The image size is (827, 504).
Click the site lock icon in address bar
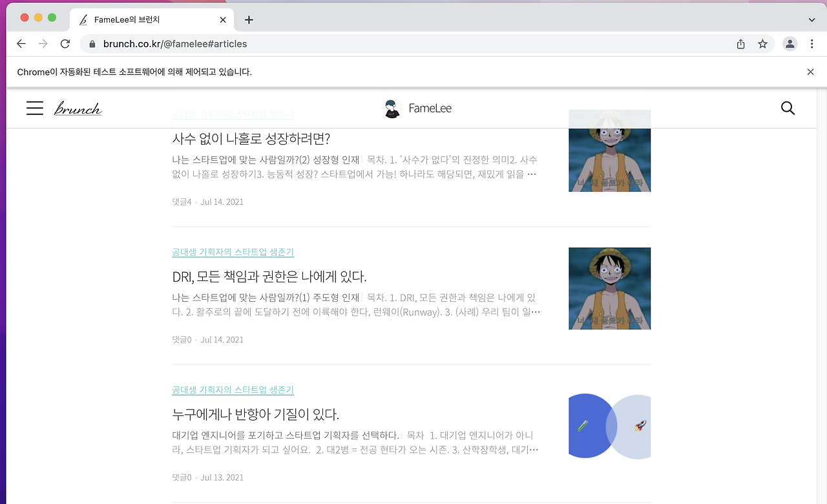point(92,45)
